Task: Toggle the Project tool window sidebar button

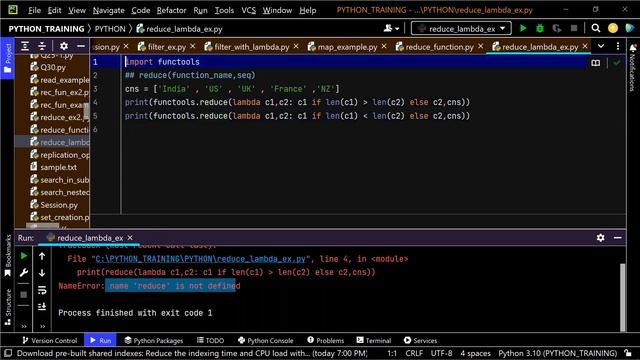Action: pos(7,58)
